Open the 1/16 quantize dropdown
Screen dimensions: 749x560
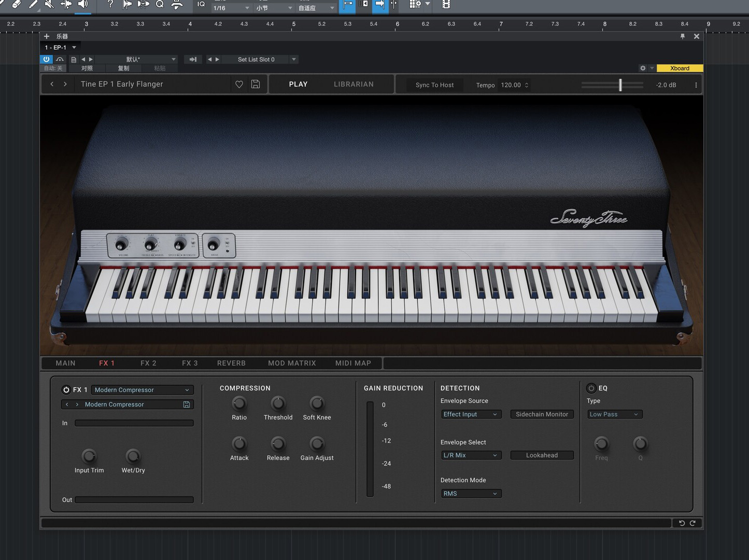(231, 8)
